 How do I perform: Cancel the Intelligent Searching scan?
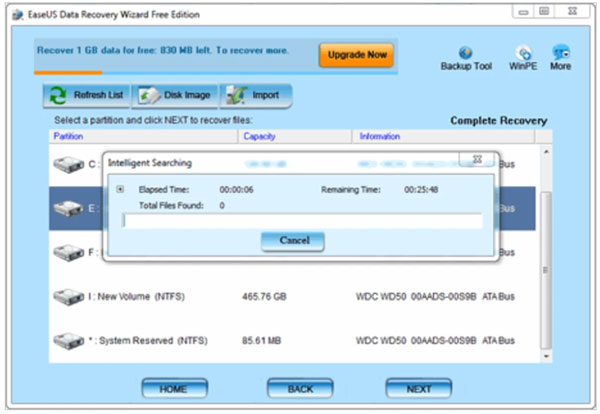click(293, 241)
